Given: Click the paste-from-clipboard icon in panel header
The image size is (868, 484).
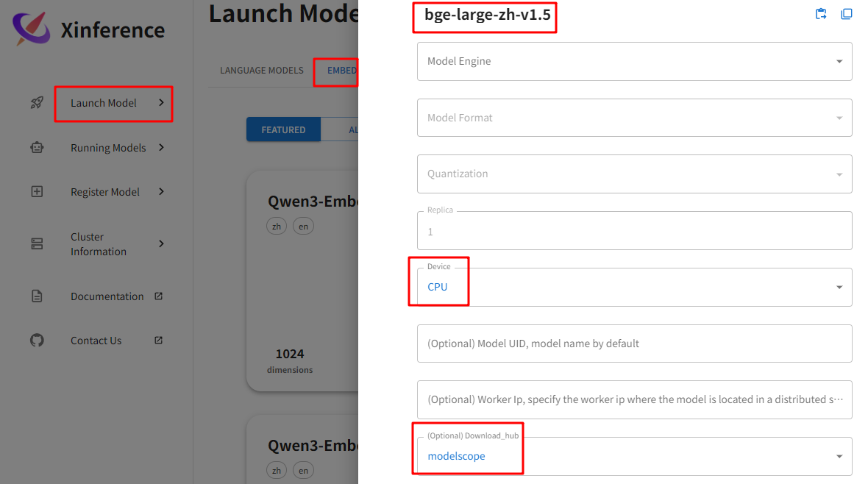Looking at the screenshot, I should (x=822, y=14).
